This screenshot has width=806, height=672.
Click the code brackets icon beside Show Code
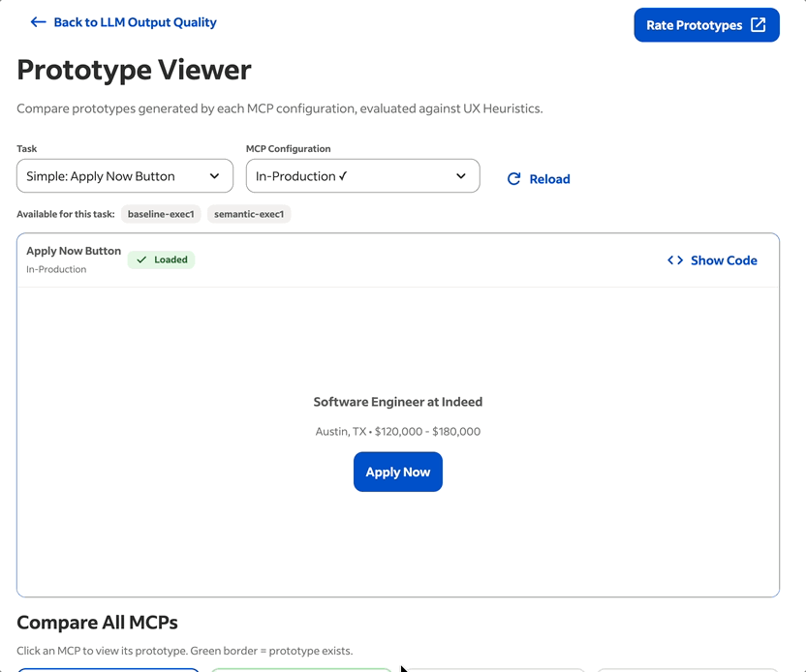pyautogui.click(x=675, y=260)
